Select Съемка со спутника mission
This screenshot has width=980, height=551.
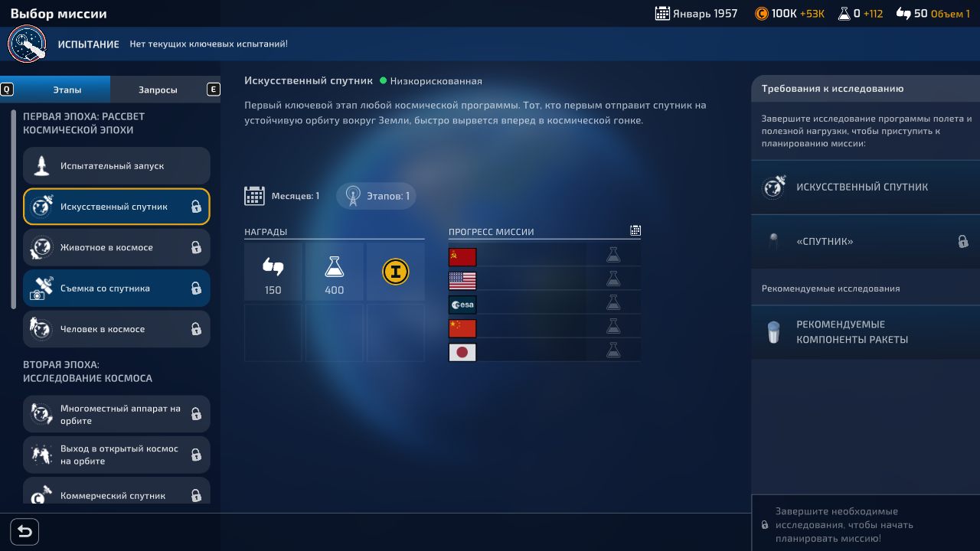coord(116,289)
